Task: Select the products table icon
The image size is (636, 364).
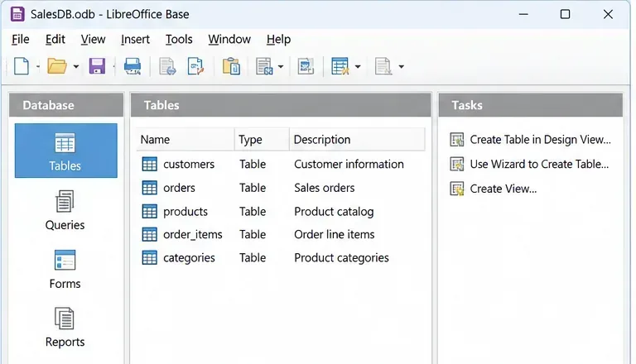Action: point(149,211)
